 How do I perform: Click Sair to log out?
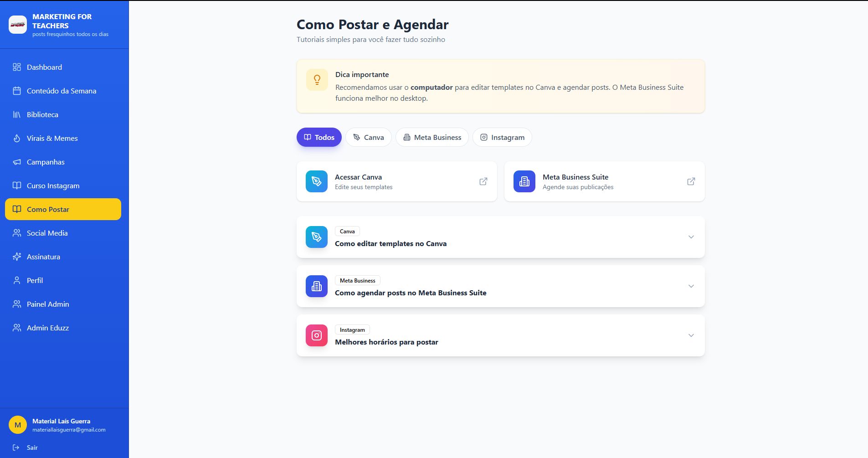point(32,448)
